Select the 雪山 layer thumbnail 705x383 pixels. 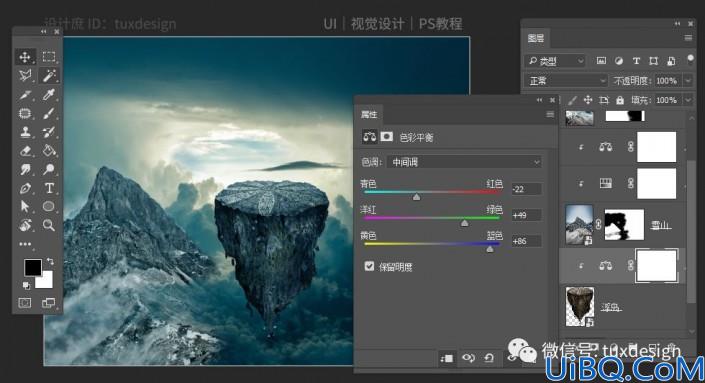coord(579,224)
